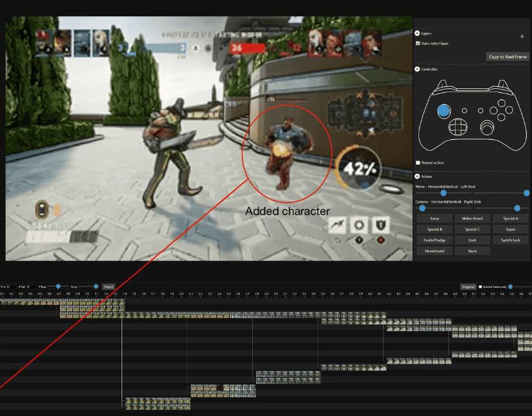Click the right bumper on the controller diagram
This screenshot has height=416, width=532.
[501, 85]
